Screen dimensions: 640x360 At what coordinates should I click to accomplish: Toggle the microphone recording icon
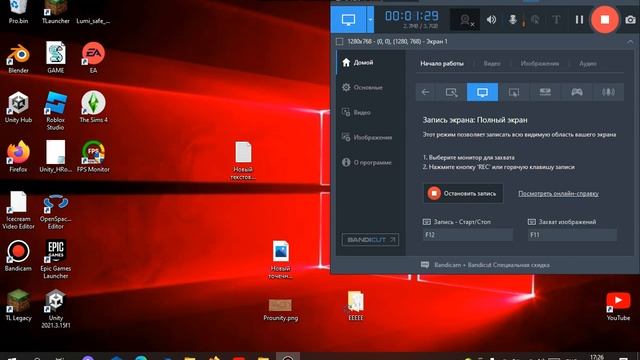coord(513,20)
